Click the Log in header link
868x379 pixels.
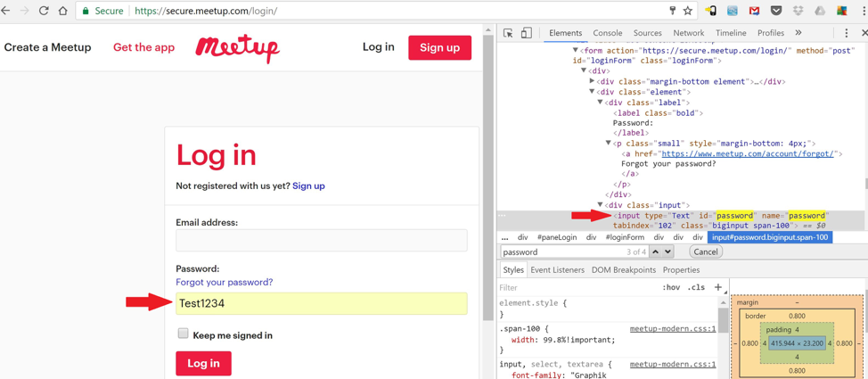point(379,47)
